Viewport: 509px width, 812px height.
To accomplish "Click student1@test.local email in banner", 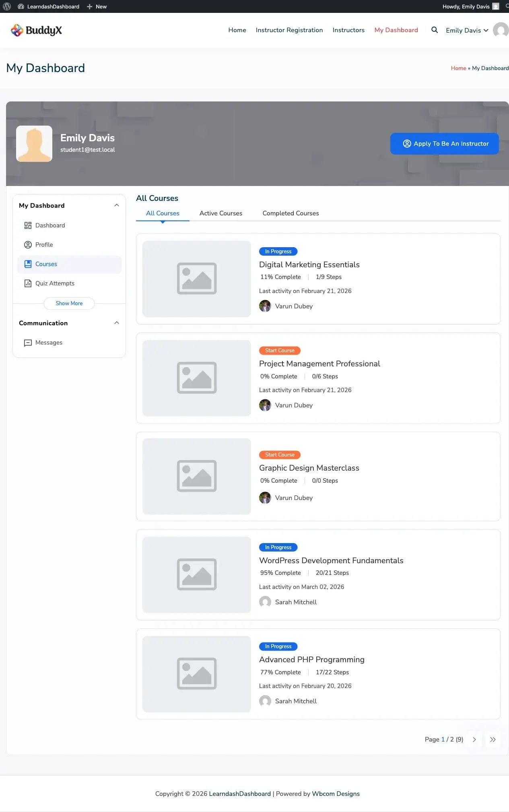I will 88,150.
